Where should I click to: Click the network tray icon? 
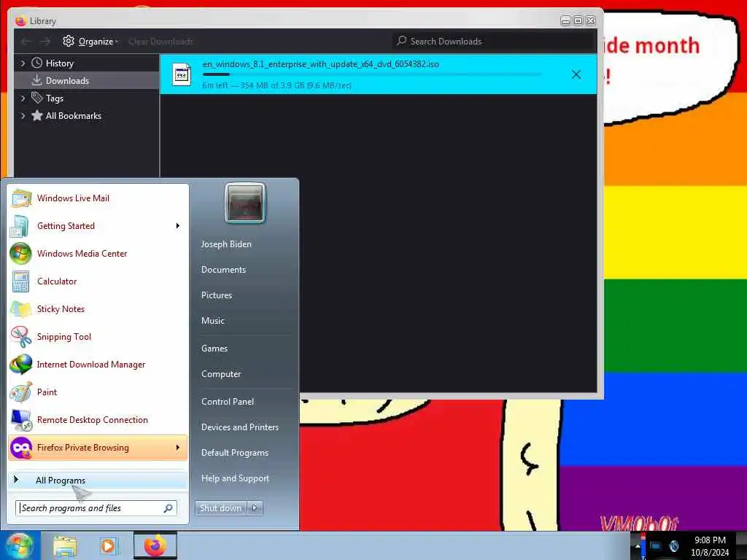[x=656, y=546]
